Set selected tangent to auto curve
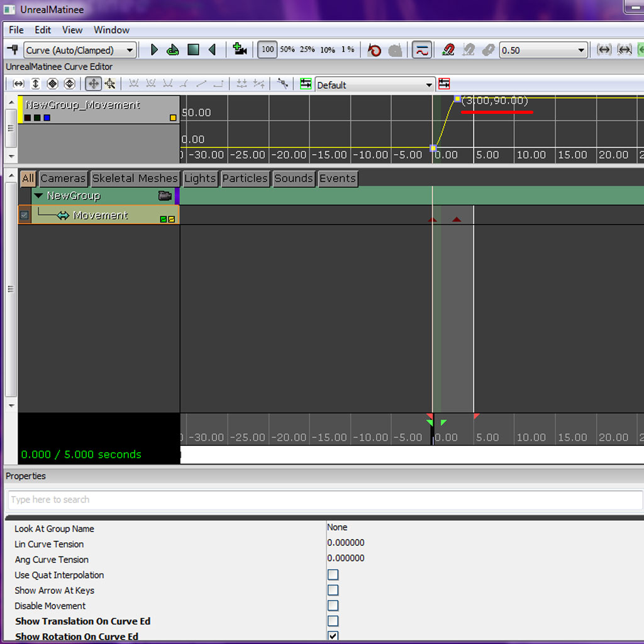This screenshot has width=644, height=644. pos(133,84)
